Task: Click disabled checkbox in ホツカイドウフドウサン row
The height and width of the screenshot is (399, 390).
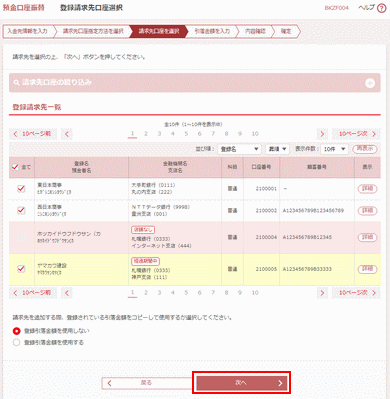Action: point(21,237)
